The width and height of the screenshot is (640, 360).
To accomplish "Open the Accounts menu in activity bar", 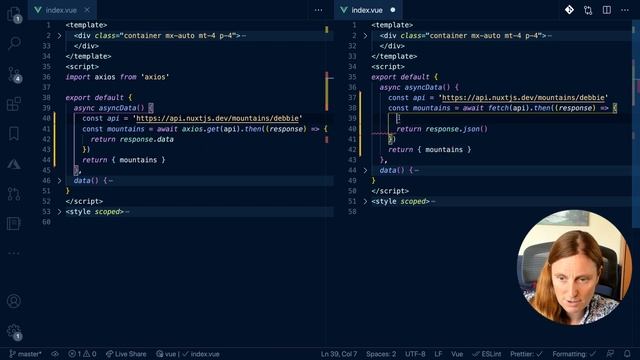I will (14, 301).
